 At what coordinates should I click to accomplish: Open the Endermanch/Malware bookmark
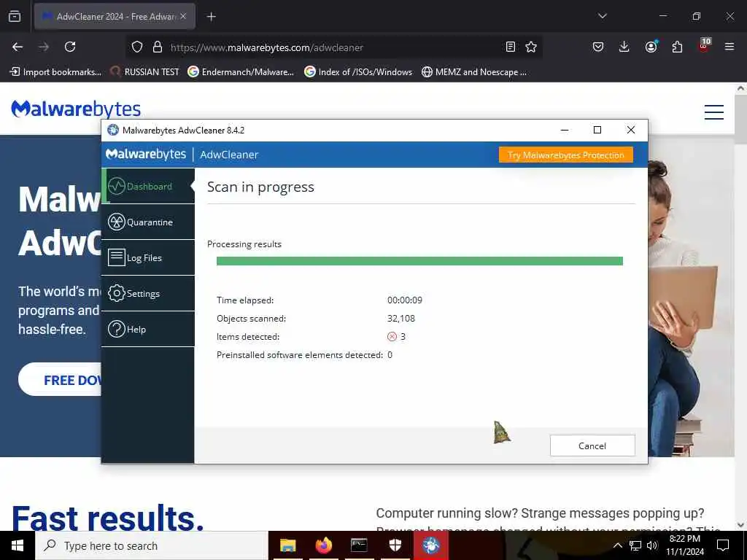pyautogui.click(x=241, y=72)
